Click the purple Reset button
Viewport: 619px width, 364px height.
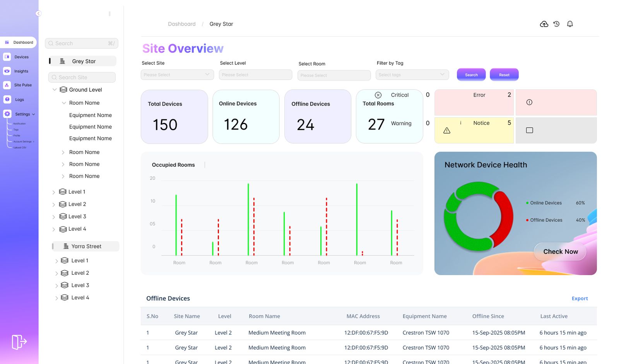(504, 75)
